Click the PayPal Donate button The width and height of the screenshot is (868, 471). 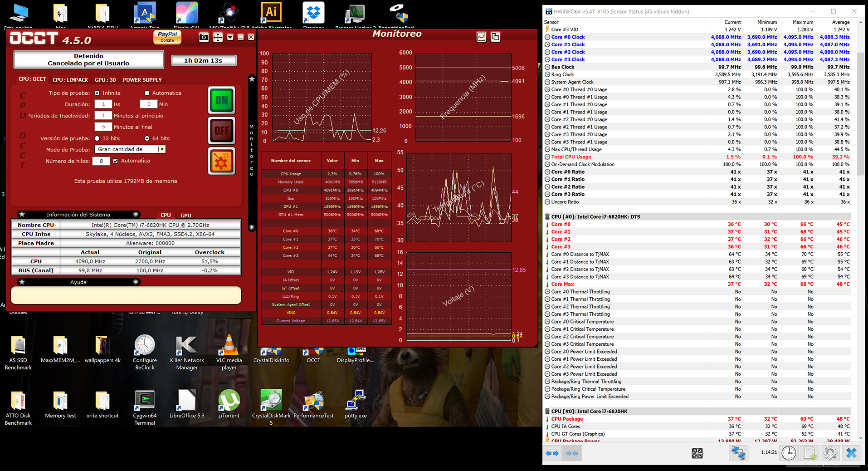pos(167,37)
